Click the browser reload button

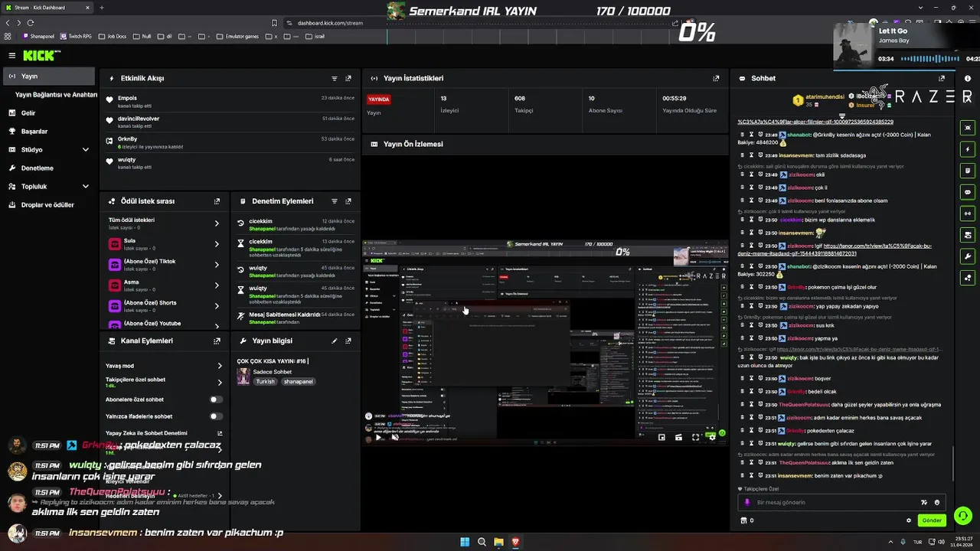[30, 23]
